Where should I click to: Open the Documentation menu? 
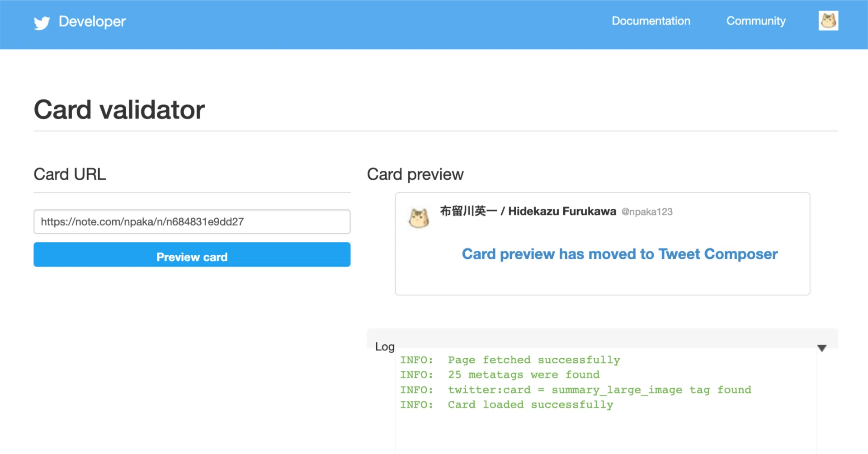pyautogui.click(x=651, y=21)
